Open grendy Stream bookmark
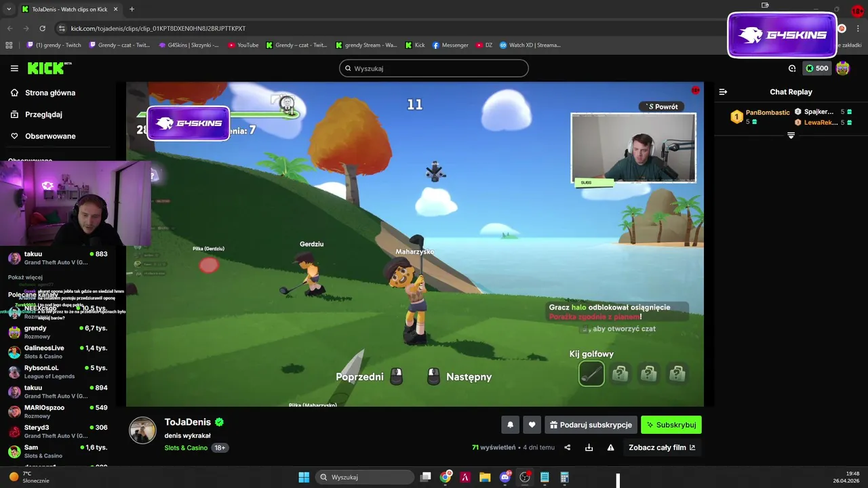The width and height of the screenshot is (868, 488). [366, 45]
